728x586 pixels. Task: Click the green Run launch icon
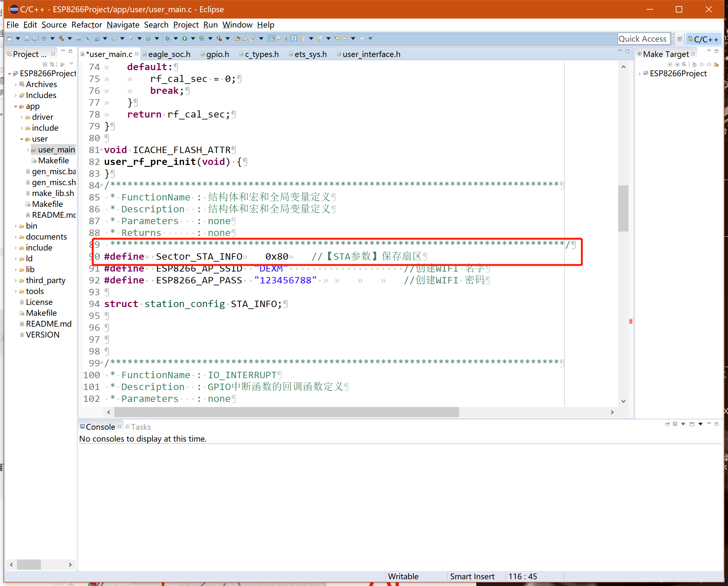tap(184, 38)
